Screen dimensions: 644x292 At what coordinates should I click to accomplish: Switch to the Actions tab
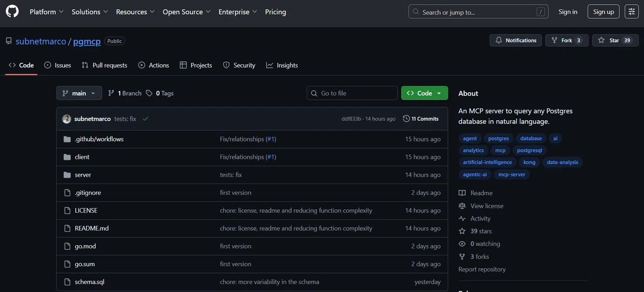[x=153, y=65]
